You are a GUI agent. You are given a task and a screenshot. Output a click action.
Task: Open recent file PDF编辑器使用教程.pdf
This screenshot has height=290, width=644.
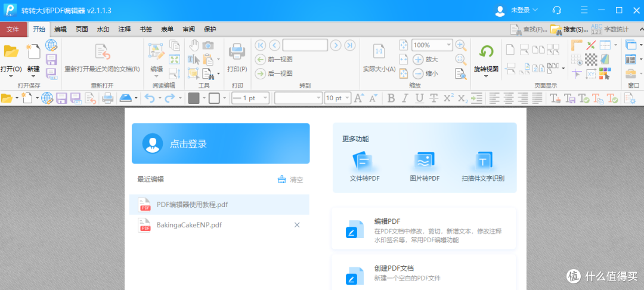pos(219,205)
